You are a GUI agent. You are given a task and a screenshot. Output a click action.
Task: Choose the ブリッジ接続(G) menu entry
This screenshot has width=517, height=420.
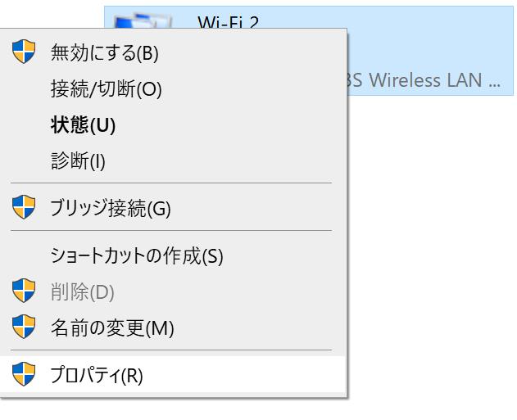pos(111,208)
